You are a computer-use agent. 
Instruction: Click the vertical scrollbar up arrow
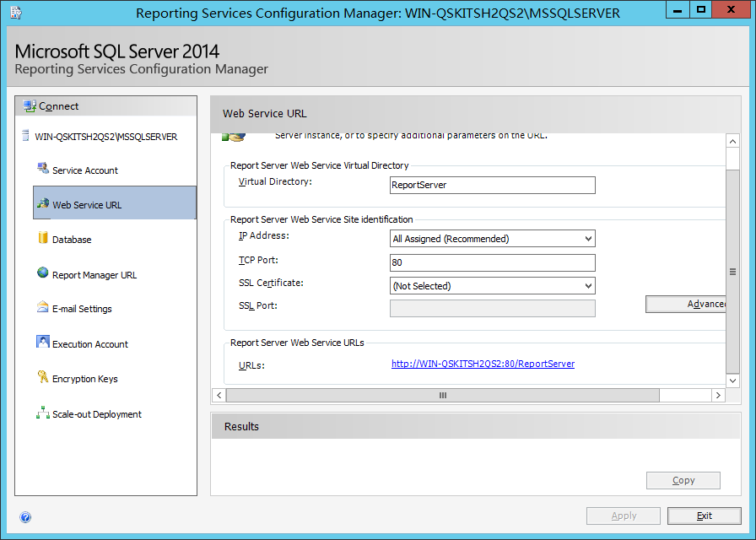click(x=732, y=141)
